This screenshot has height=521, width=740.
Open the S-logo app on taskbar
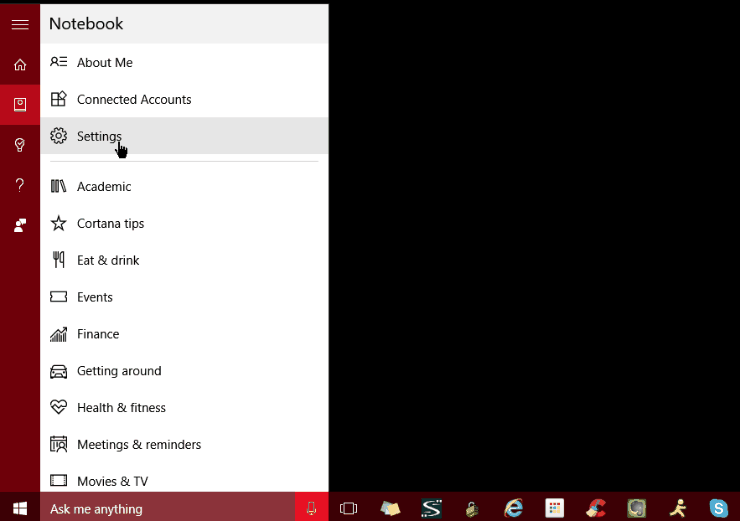(431, 508)
